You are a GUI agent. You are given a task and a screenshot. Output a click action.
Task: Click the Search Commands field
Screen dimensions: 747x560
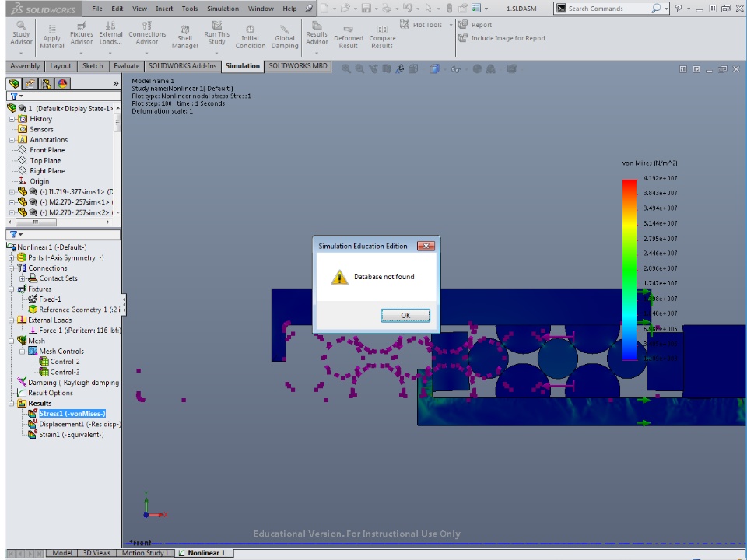click(x=612, y=8)
